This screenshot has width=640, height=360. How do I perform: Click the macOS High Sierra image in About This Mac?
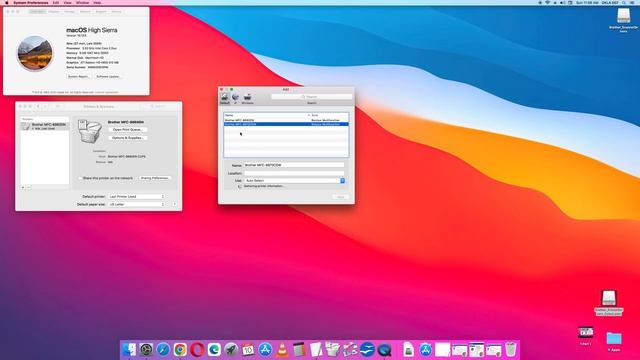point(35,53)
